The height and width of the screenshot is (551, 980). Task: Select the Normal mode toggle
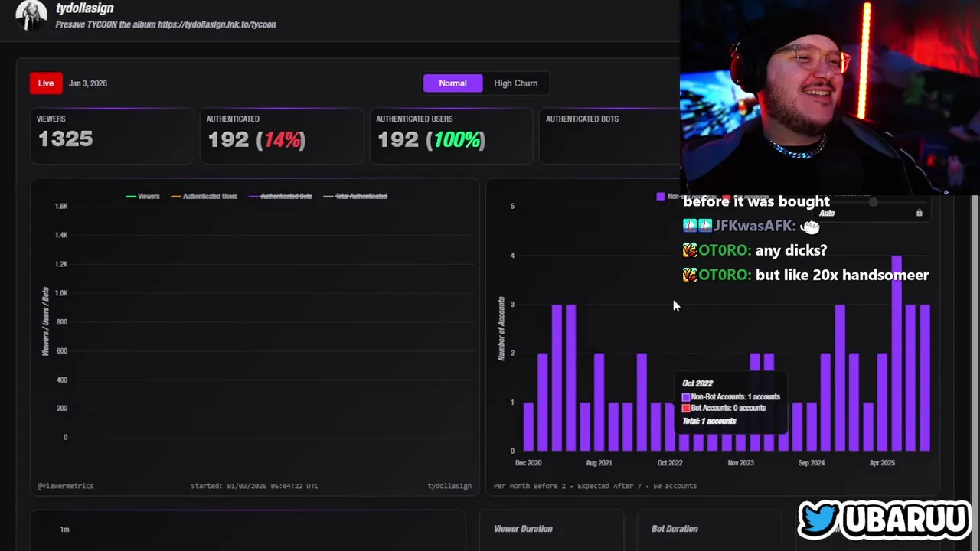pyautogui.click(x=452, y=83)
